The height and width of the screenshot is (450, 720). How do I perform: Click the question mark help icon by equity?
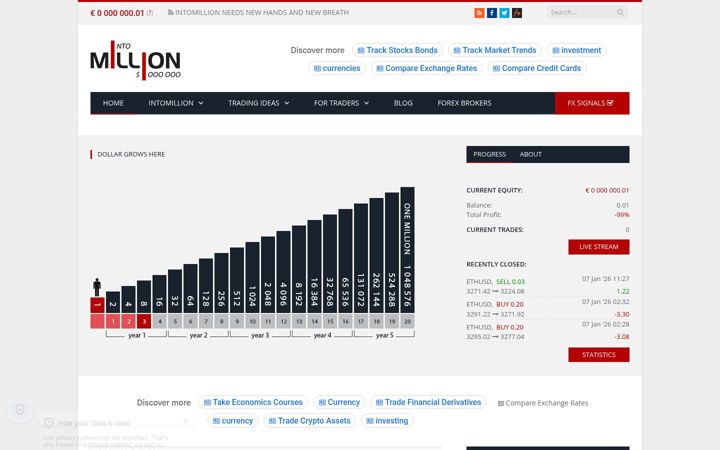(x=150, y=13)
